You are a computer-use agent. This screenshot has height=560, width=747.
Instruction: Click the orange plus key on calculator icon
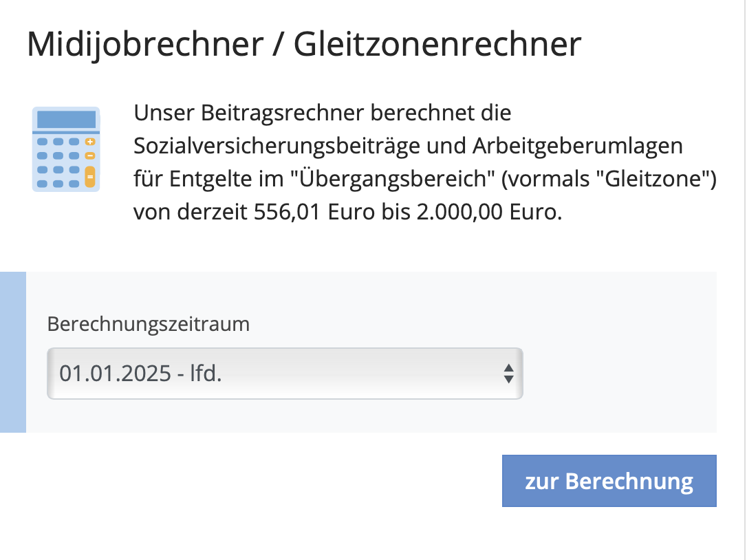[90, 142]
